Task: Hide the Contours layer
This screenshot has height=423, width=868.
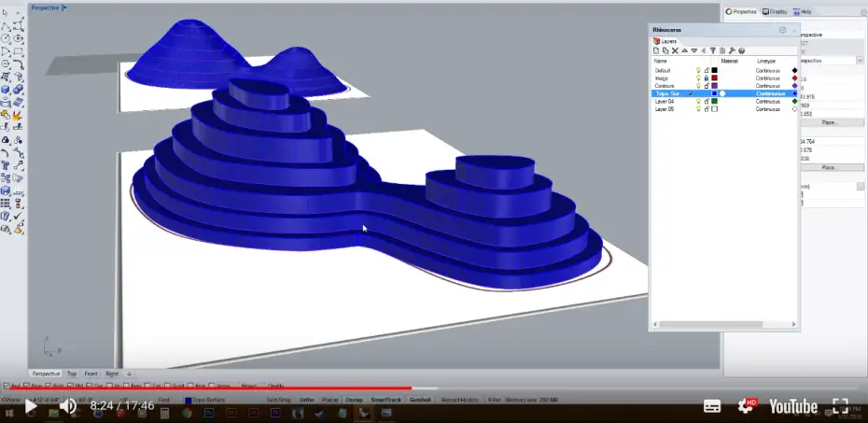Action: (x=699, y=86)
